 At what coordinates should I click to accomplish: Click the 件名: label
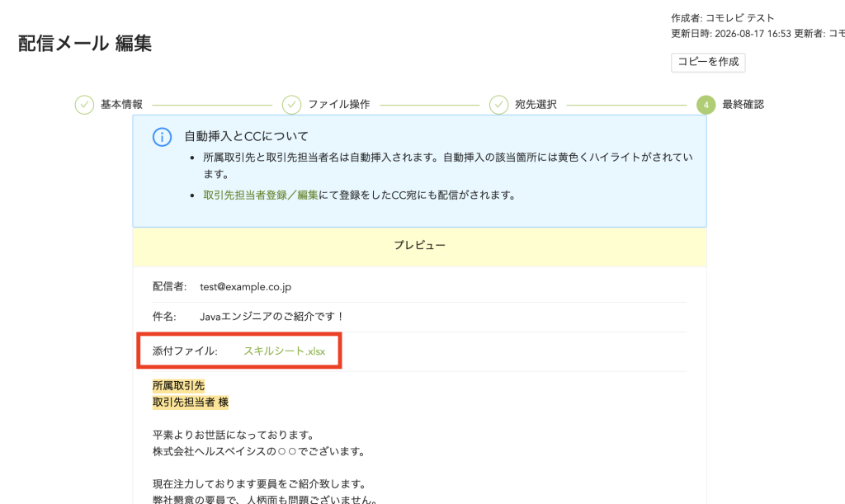(x=164, y=317)
